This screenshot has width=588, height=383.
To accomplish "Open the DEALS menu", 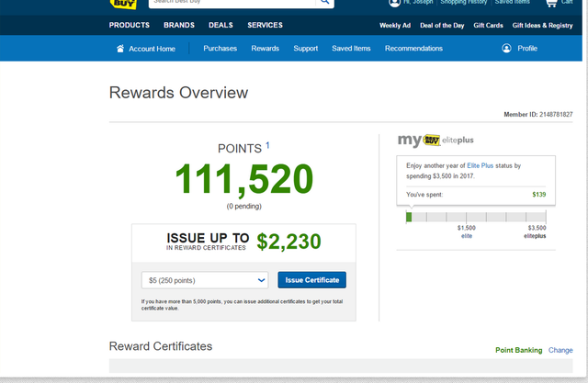I will (220, 25).
